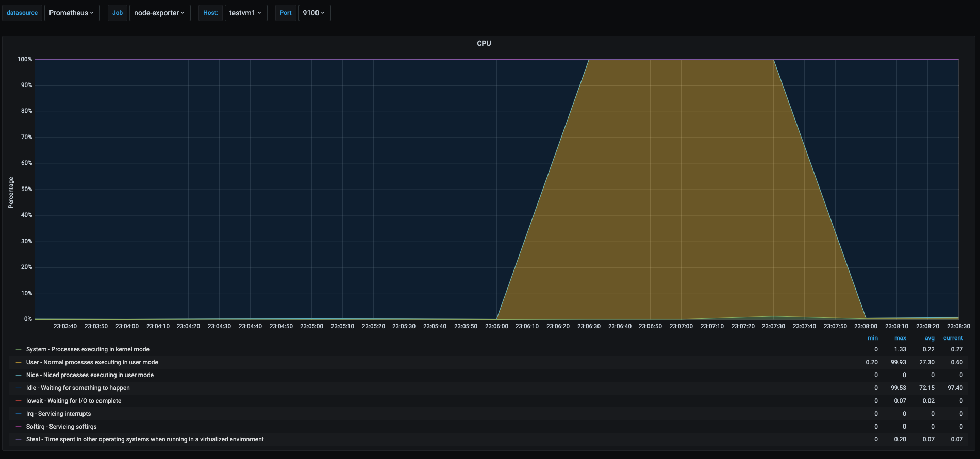The height and width of the screenshot is (459, 980).
Task: Toggle the Idle series in legend
Action: pos(78,388)
